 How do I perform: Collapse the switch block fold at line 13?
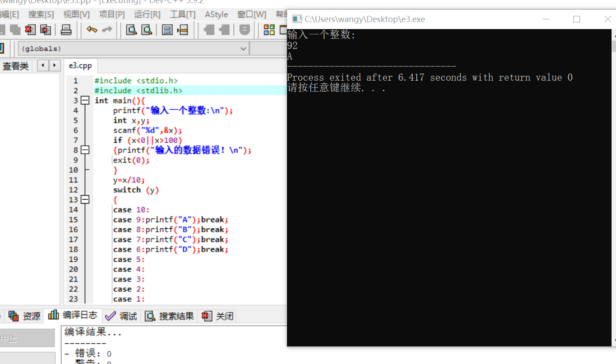[85, 200]
